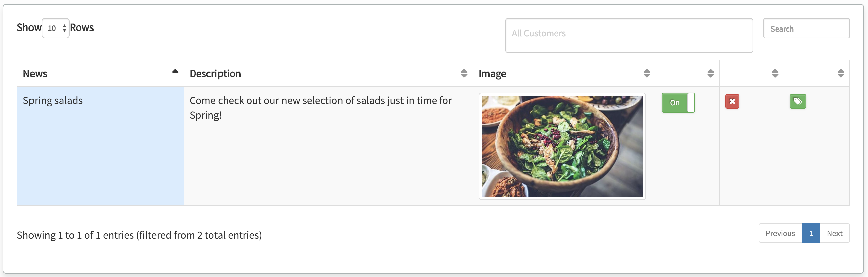This screenshot has width=868, height=277.
Task: Click the Description column sort arrows
Action: [x=463, y=73]
